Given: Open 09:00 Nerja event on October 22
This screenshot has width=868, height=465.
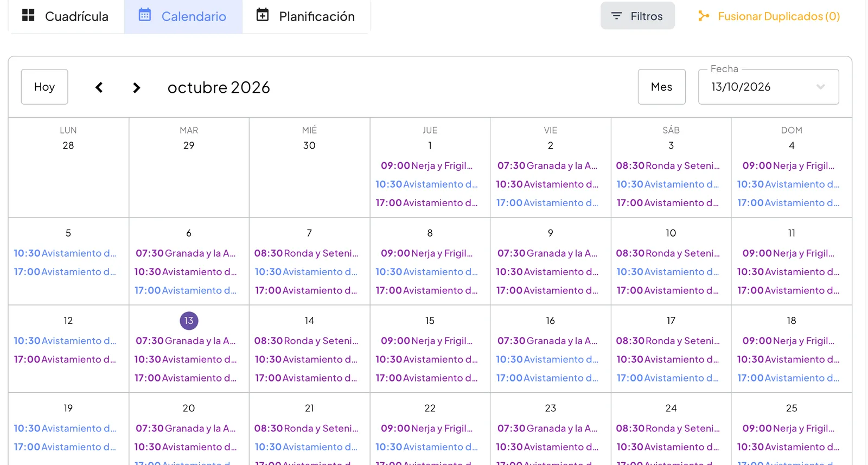Looking at the screenshot, I should pyautogui.click(x=426, y=428).
